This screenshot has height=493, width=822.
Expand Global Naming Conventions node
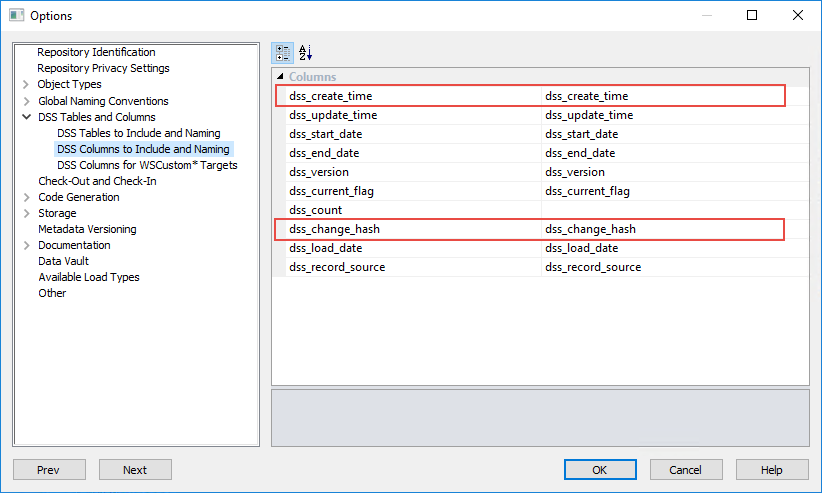click(26, 101)
